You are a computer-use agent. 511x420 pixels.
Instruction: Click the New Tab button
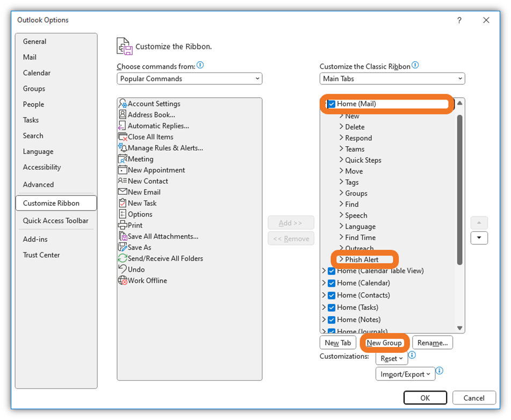click(337, 343)
